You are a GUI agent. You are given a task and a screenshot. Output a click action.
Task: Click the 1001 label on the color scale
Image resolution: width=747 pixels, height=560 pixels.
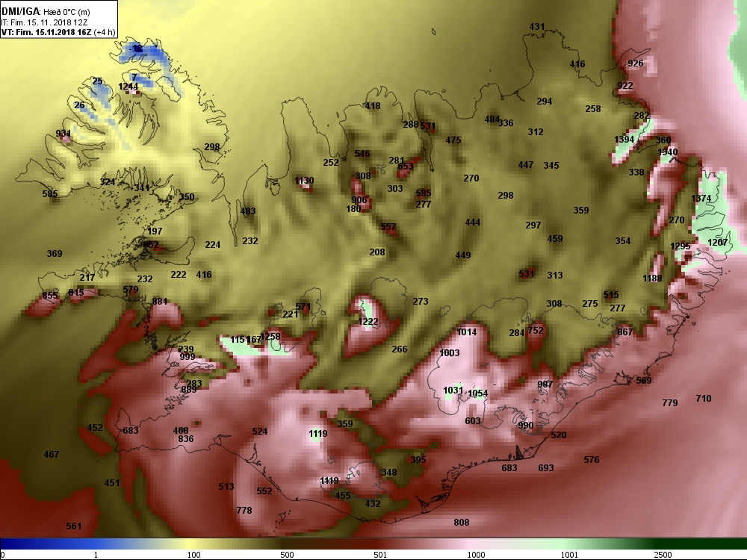(569, 555)
